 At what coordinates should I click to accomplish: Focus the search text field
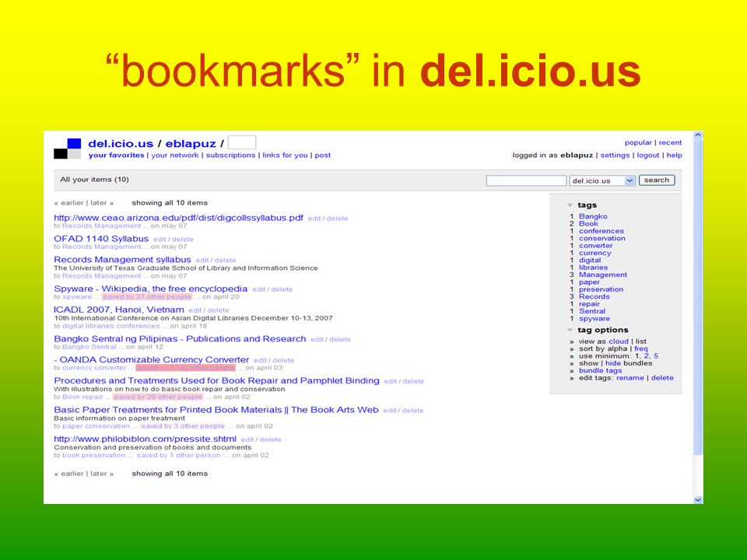(526, 180)
